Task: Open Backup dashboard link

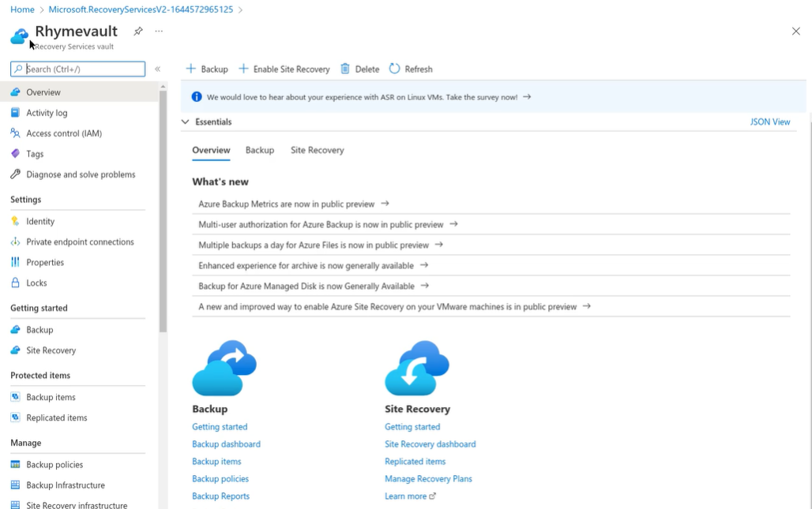Action: (227, 444)
